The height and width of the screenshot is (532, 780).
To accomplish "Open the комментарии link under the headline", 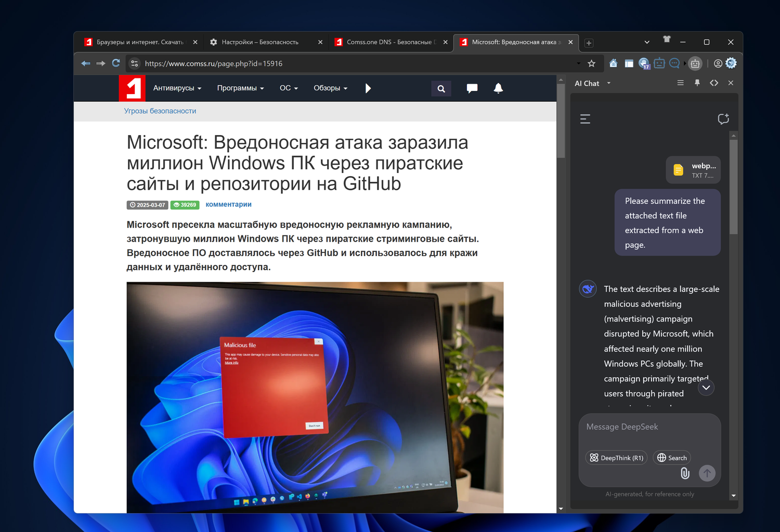I will click(x=228, y=205).
